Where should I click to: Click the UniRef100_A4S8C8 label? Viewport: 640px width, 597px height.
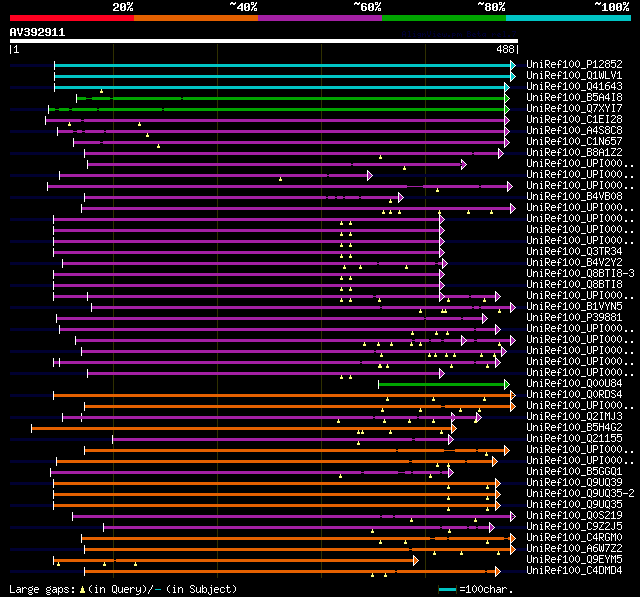(x=574, y=131)
